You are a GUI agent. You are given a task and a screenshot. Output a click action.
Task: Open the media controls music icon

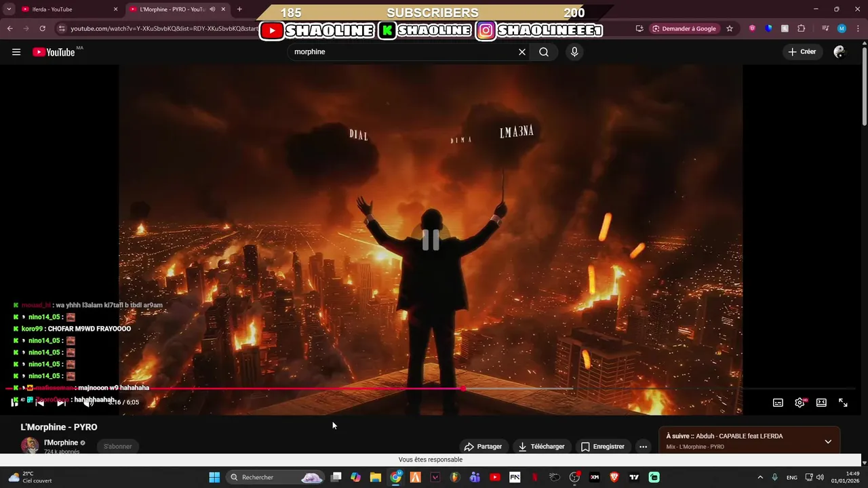(x=825, y=28)
